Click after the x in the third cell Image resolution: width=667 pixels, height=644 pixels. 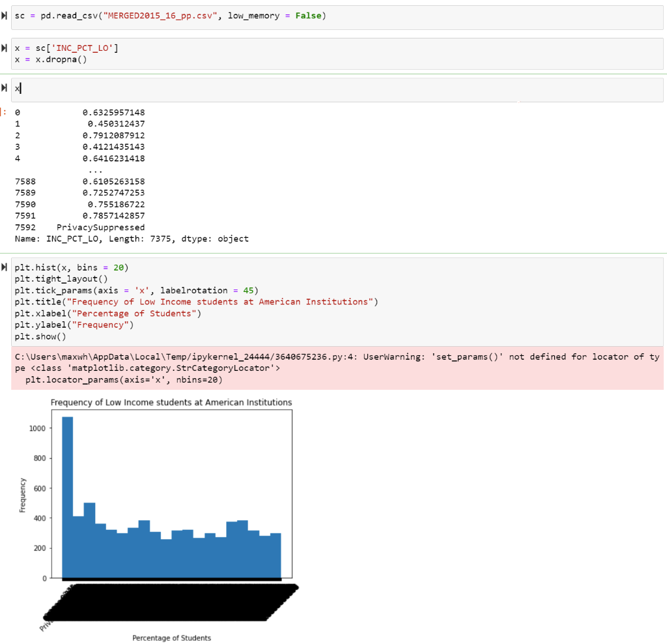click(x=20, y=87)
